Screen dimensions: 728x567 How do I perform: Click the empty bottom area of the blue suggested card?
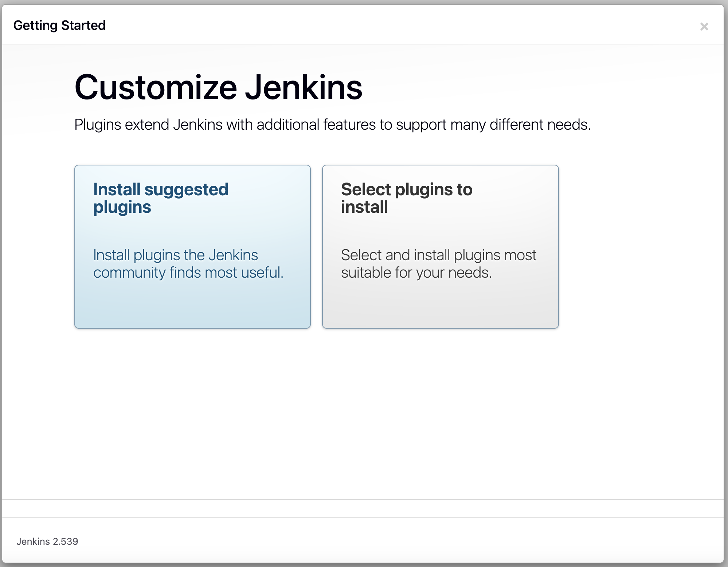pos(192,308)
